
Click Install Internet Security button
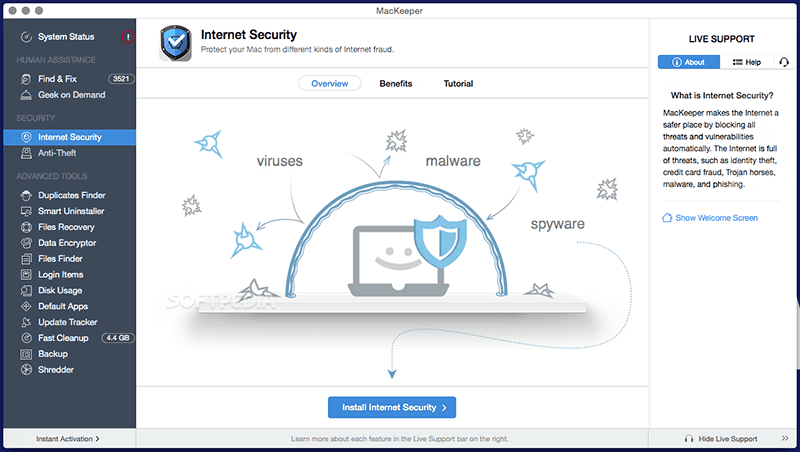(392, 407)
